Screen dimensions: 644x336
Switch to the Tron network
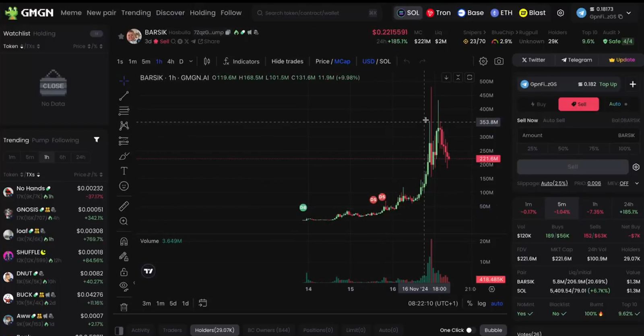(439, 13)
